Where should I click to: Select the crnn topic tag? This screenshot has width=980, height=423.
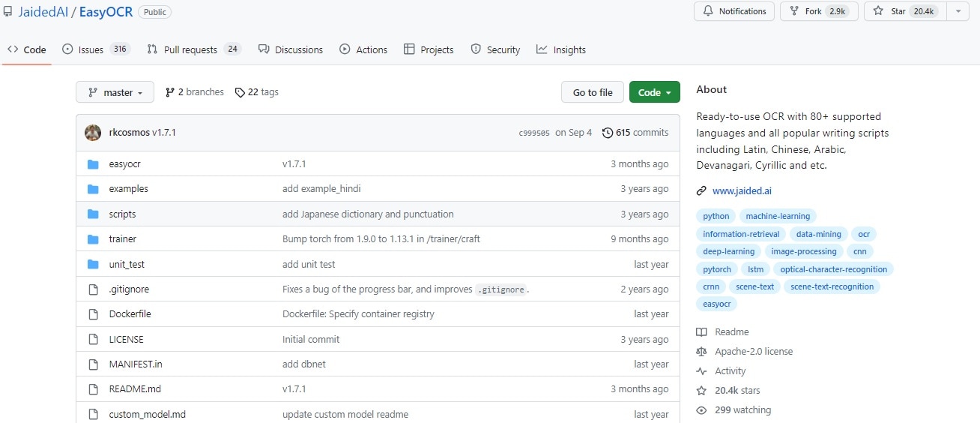pyautogui.click(x=711, y=286)
